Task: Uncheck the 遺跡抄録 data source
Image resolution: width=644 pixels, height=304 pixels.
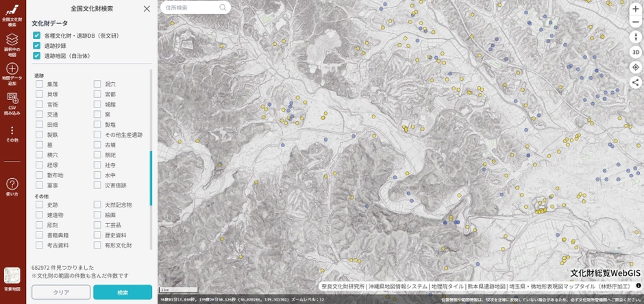Action: [37, 46]
